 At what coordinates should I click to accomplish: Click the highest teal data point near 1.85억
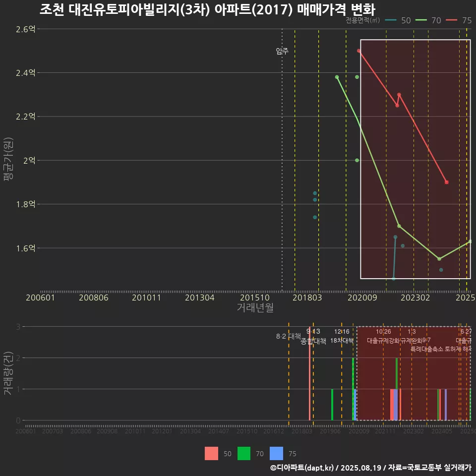315,193
